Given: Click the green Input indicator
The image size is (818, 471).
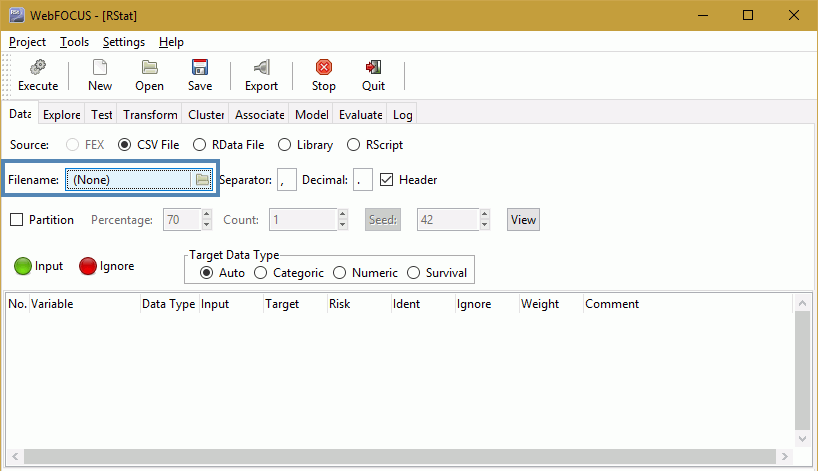Looking at the screenshot, I should (x=22, y=266).
